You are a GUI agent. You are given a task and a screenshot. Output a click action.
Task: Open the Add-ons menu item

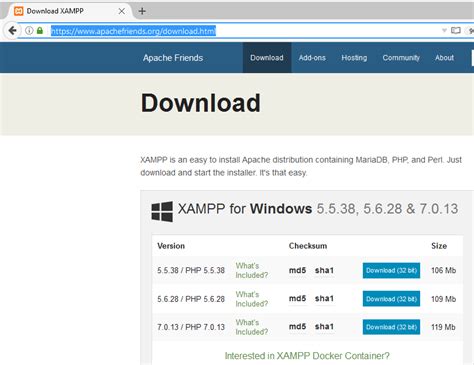(312, 58)
